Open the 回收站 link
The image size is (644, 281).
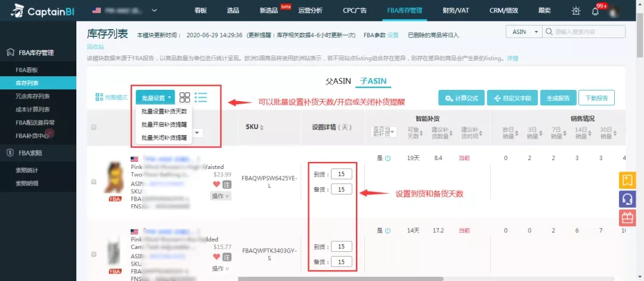point(95,47)
